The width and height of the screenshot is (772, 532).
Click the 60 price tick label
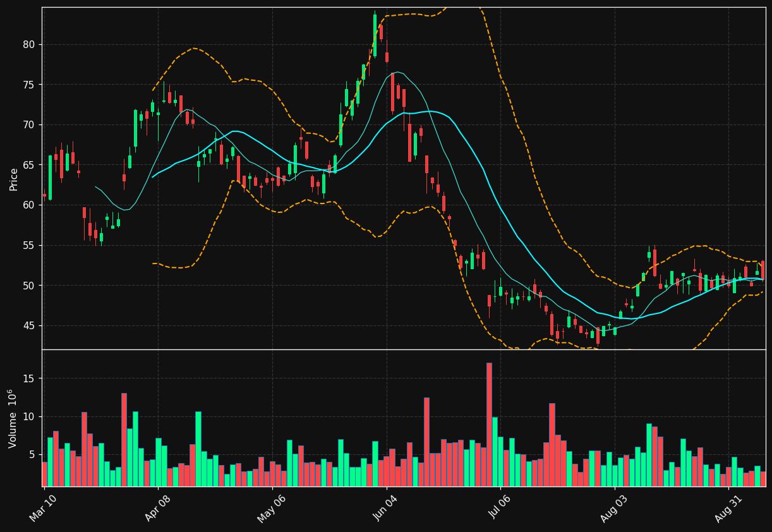[x=30, y=205]
